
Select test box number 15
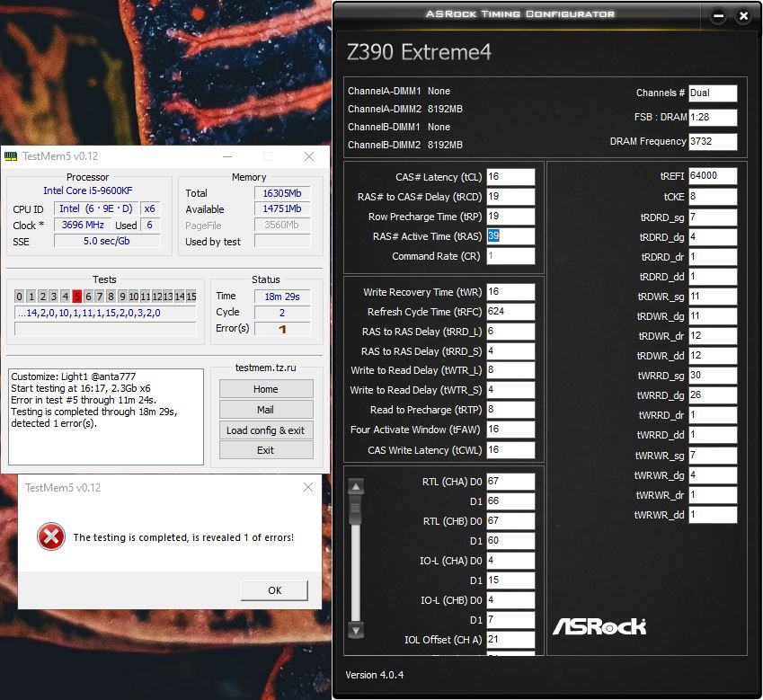191,297
